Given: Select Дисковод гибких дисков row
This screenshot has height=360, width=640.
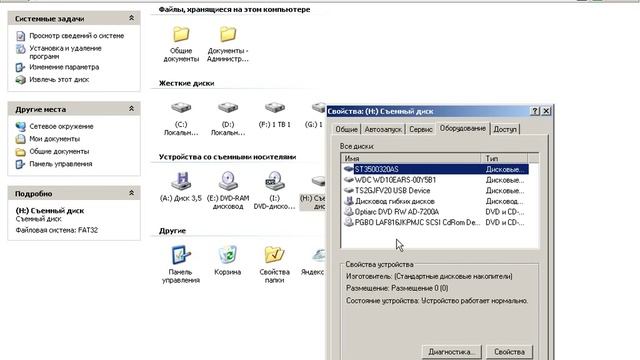Looking at the screenshot, I should coord(436,201).
